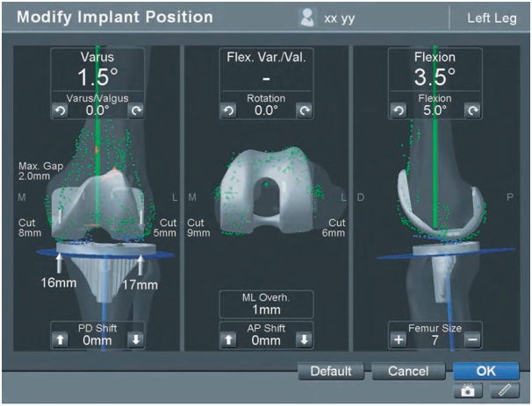Screen dimensions: 532x406
Task: Rotate Varus/Valgus clockwise arrow
Action: [134, 111]
